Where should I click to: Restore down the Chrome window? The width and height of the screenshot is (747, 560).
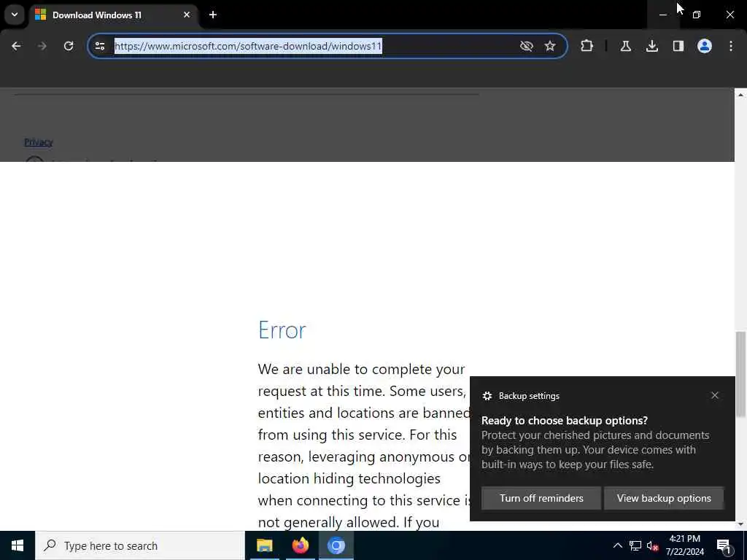pyautogui.click(x=697, y=15)
